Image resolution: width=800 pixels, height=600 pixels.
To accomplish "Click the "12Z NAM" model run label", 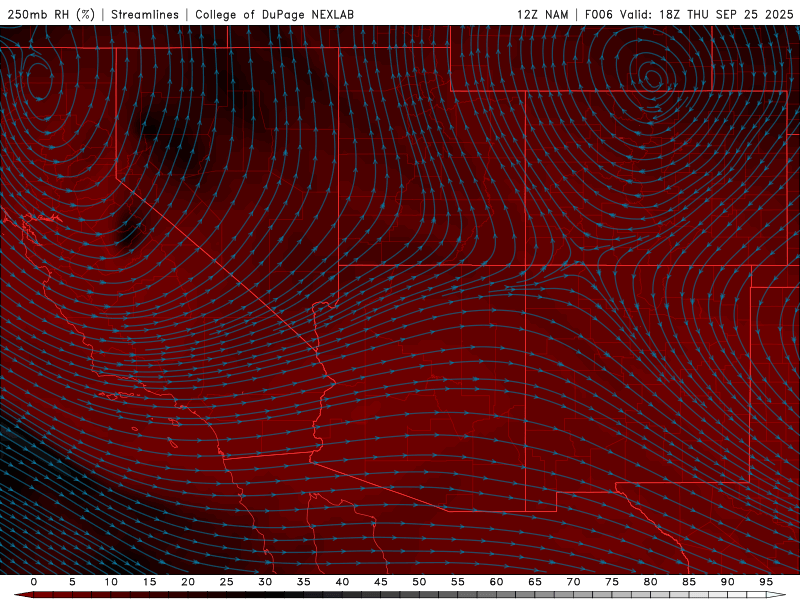I will pyautogui.click(x=542, y=14).
